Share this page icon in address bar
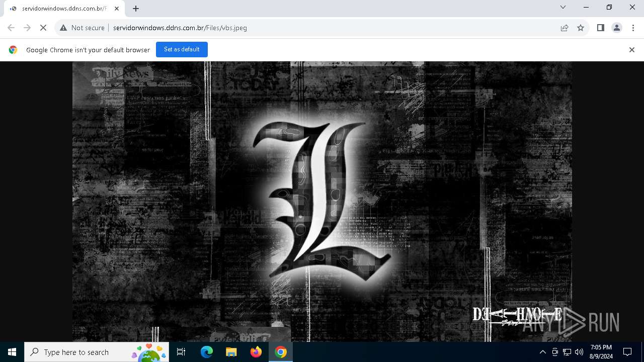 point(565,28)
